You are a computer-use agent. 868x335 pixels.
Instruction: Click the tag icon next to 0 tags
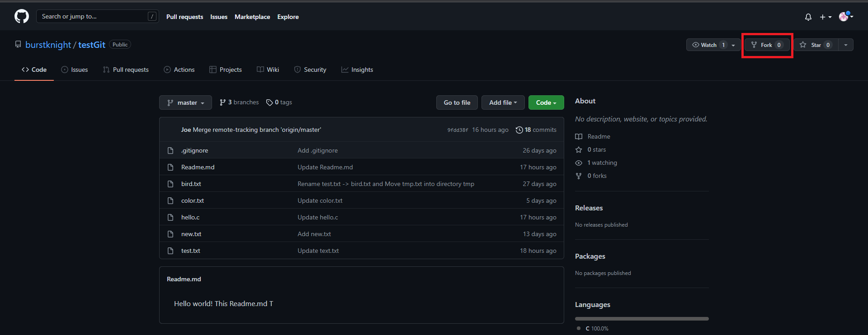[x=269, y=102]
